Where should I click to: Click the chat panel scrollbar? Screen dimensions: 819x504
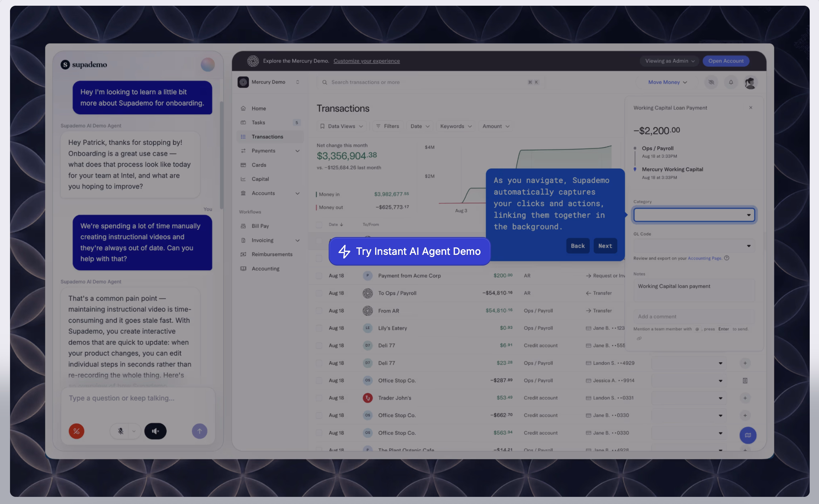(x=222, y=155)
